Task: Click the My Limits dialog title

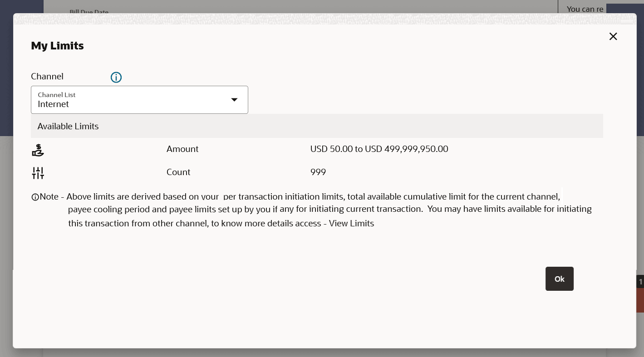Action: coord(57,45)
